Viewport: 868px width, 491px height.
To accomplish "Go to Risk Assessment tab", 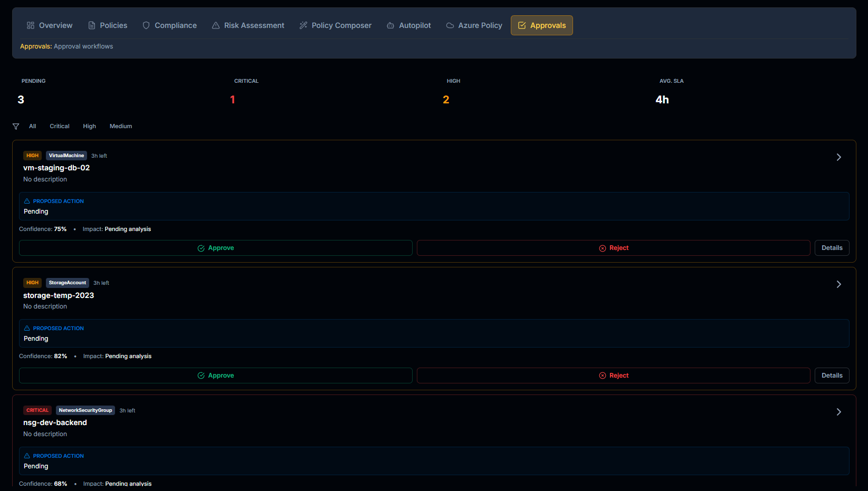I will coord(248,25).
